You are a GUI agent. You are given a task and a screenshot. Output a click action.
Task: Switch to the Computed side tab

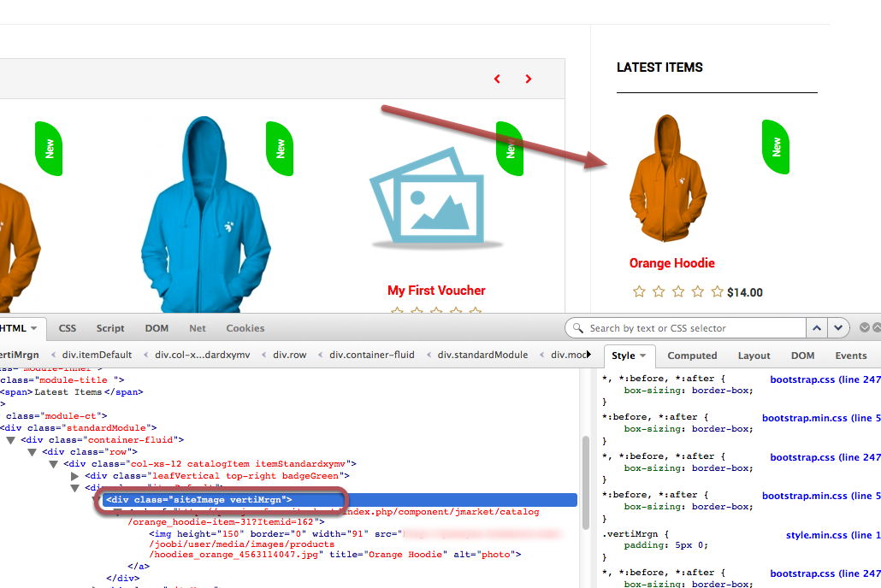click(x=692, y=356)
